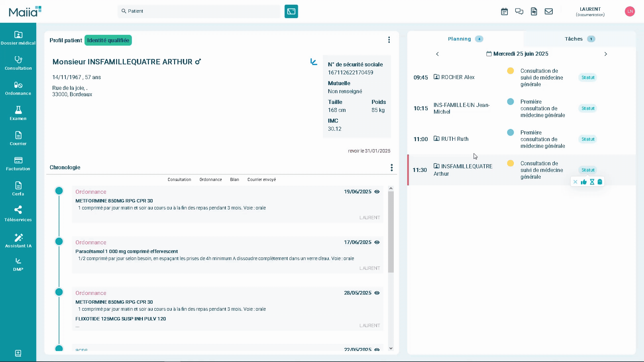The height and width of the screenshot is (362, 644).
Task: Toggle eye icon for 28/05/2025 ordonnance
Action: tap(377, 293)
